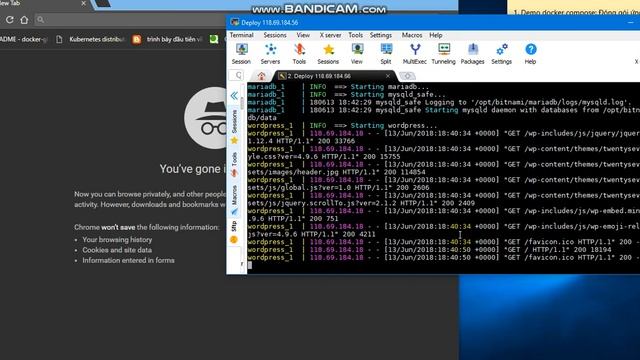Open the 'trình bày đầu tiên' bookmark

(167, 39)
